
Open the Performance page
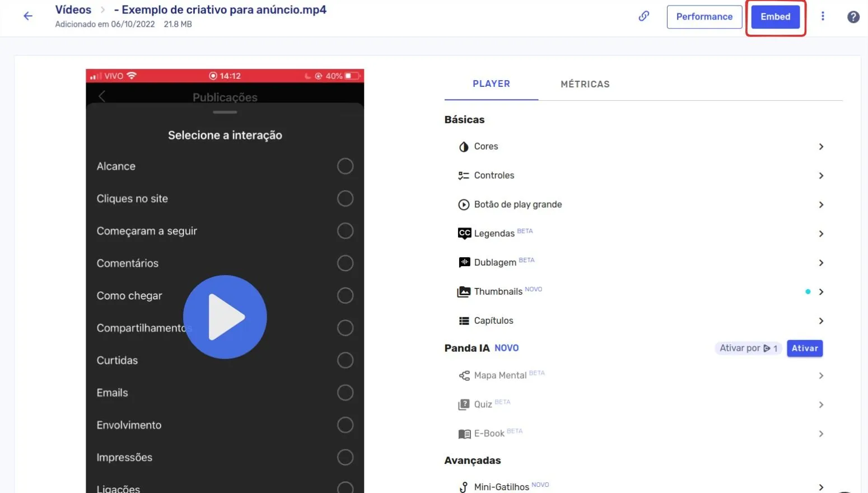coord(704,17)
